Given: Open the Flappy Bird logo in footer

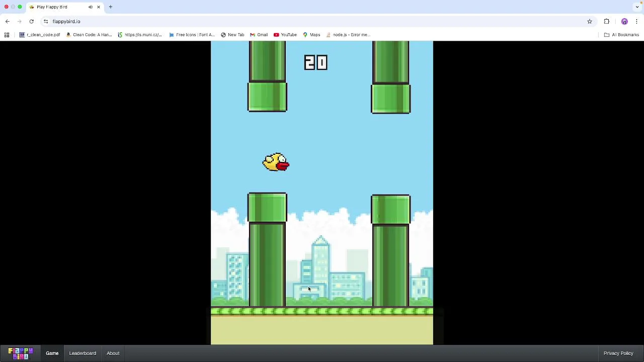Looking at the screenshot, I should pyautogui.click(x=20, y=353).
